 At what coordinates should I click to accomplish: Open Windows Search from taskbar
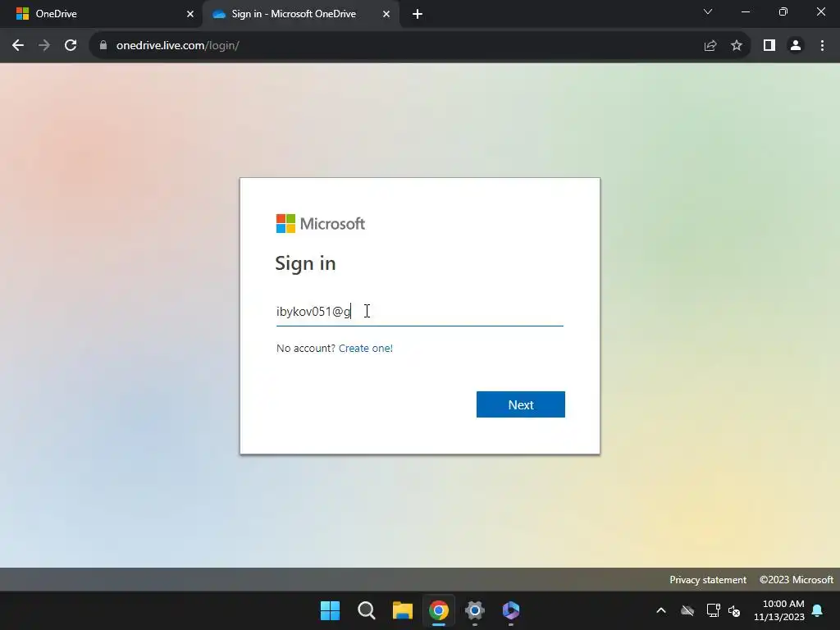click(x=367, y=610)
